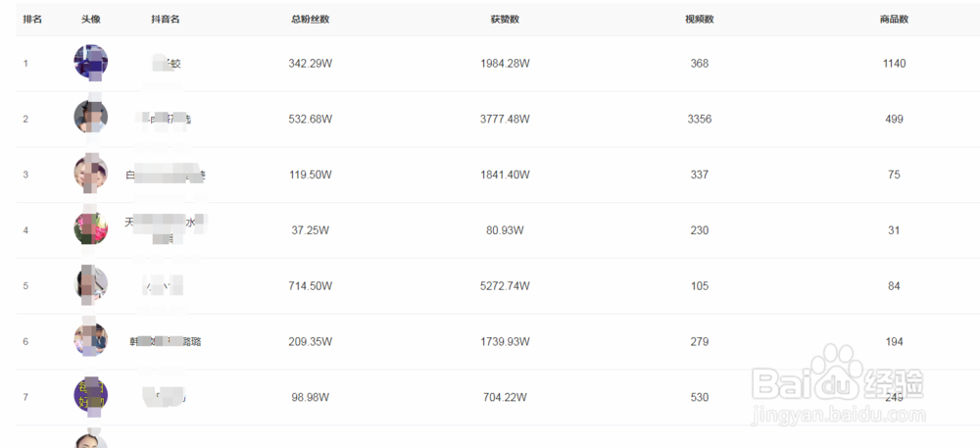Sort by 获赞数 column header
The width and height of the screenshot is (980, 448).
tap(505, 20)
